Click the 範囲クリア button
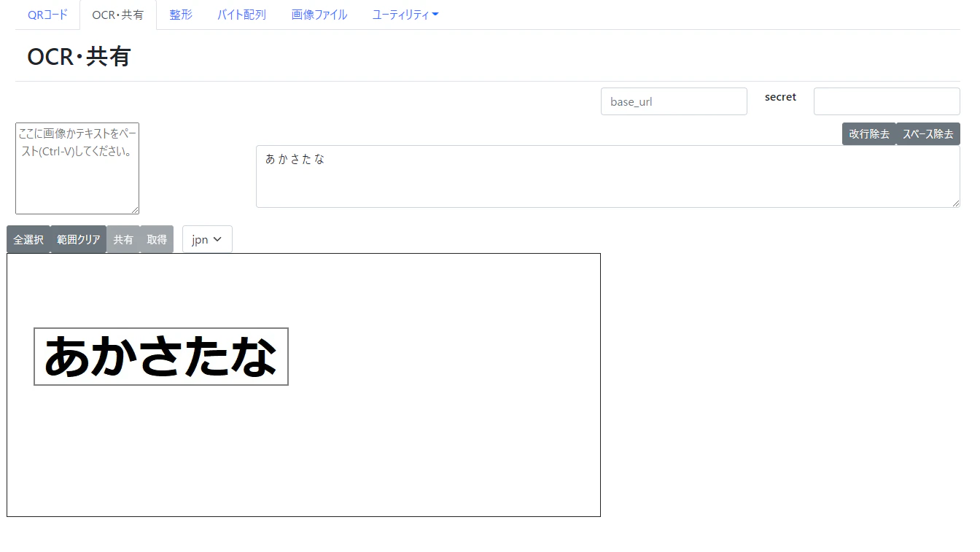980x552 pixels. (x=79, y=239)
